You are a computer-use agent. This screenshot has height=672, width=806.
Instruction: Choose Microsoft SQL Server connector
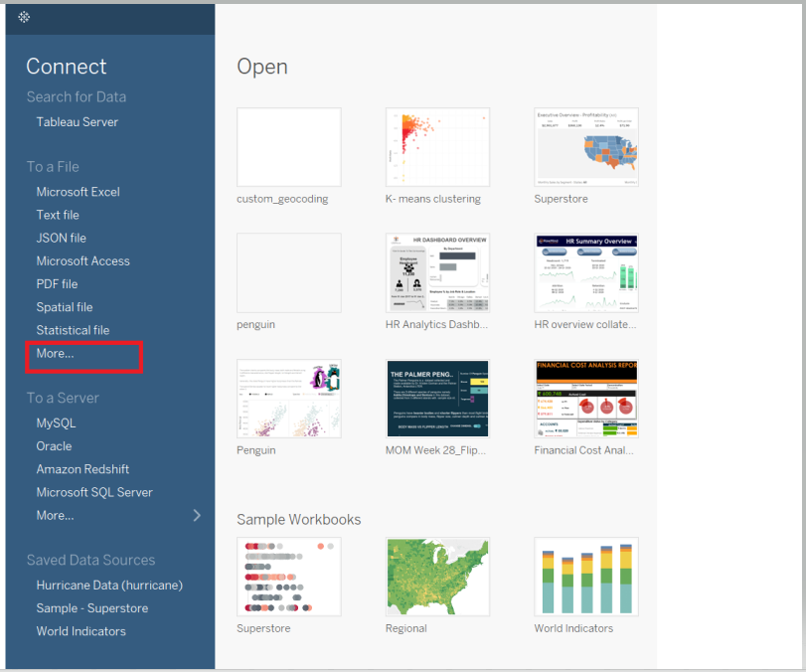click(x=94, y=492)
